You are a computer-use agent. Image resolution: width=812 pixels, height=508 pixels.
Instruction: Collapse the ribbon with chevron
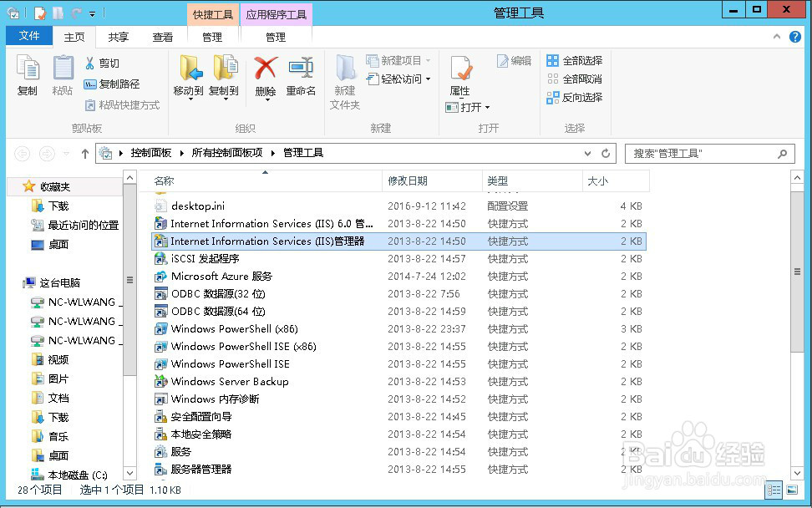776,36
